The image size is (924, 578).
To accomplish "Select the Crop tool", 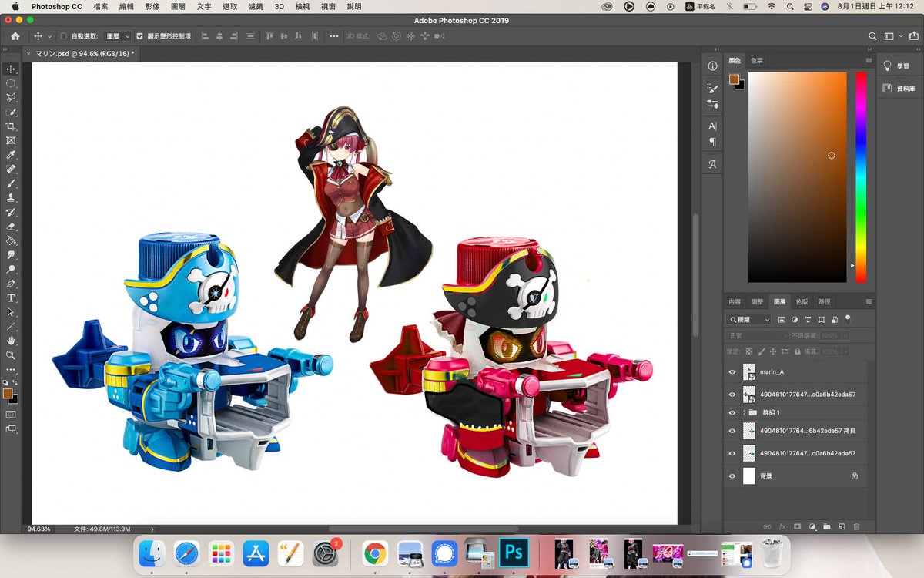I will 11,126.
